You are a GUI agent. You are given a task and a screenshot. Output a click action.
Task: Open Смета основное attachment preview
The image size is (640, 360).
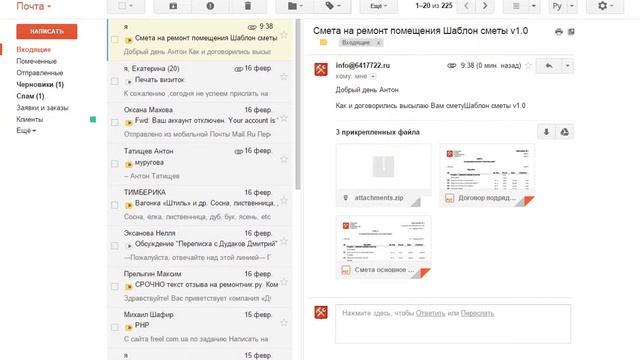point(383,247)
